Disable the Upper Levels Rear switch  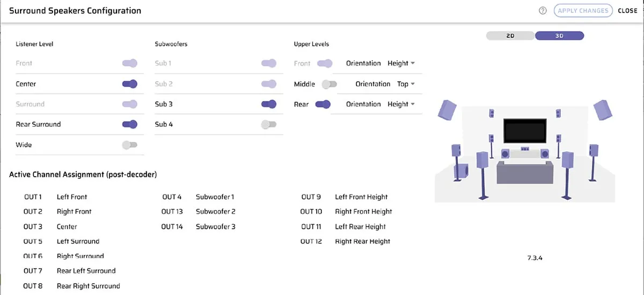(x=323, y=104)
